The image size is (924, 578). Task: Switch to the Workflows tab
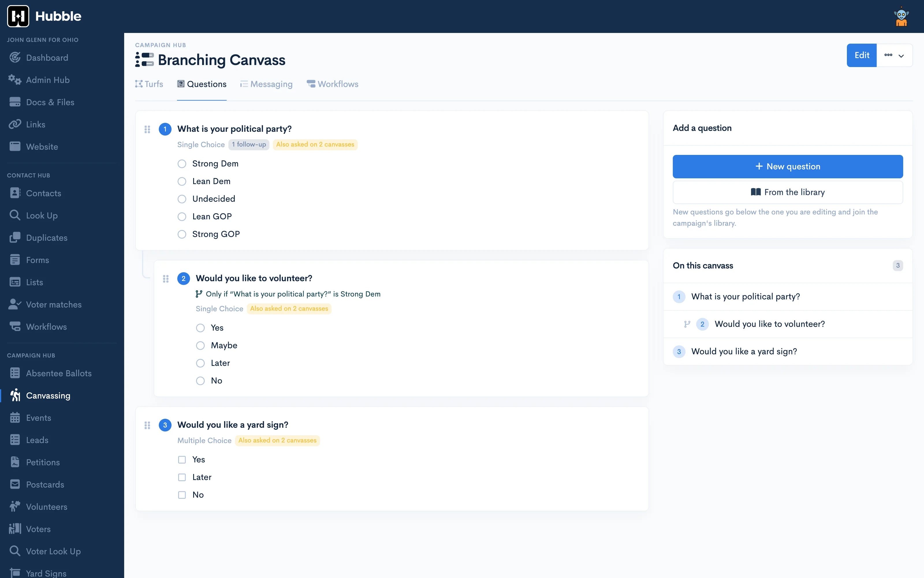pos(333,84)
